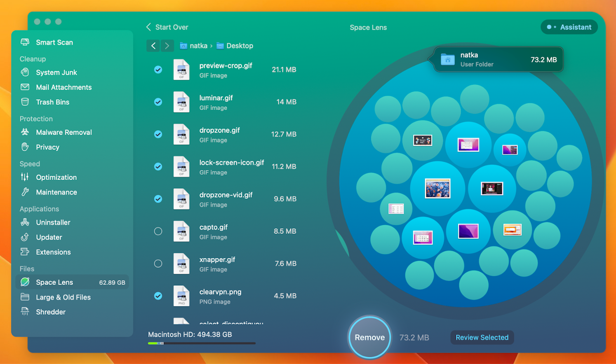Open the Uninstaller module

tap(53, 222)
